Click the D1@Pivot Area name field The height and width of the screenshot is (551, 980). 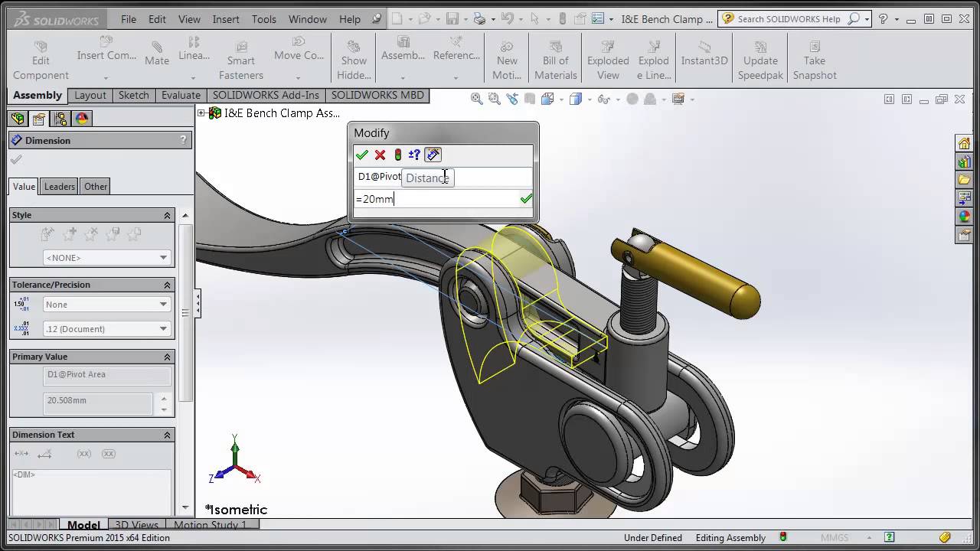(x=106, y=375)
